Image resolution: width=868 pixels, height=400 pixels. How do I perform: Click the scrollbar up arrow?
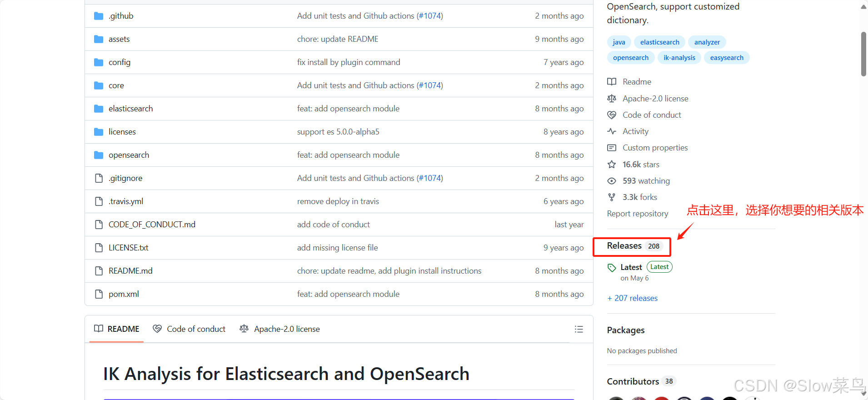pyautogui.click(x=863, y=6)
